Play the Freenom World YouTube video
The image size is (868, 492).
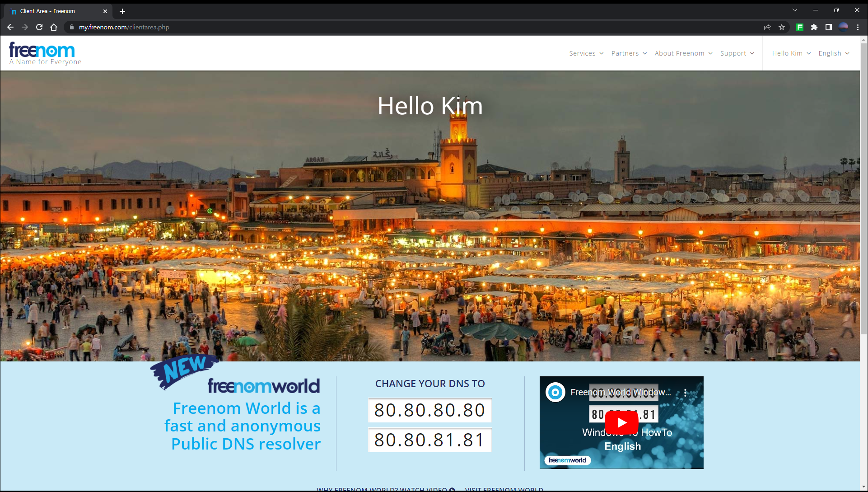tap(621, 422)
